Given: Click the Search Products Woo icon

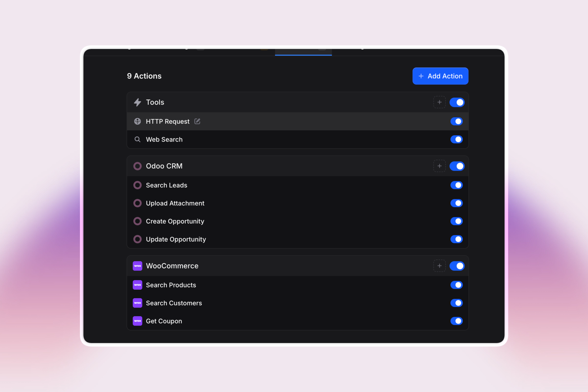Looking at the screenshot, I should coord(138,285).
